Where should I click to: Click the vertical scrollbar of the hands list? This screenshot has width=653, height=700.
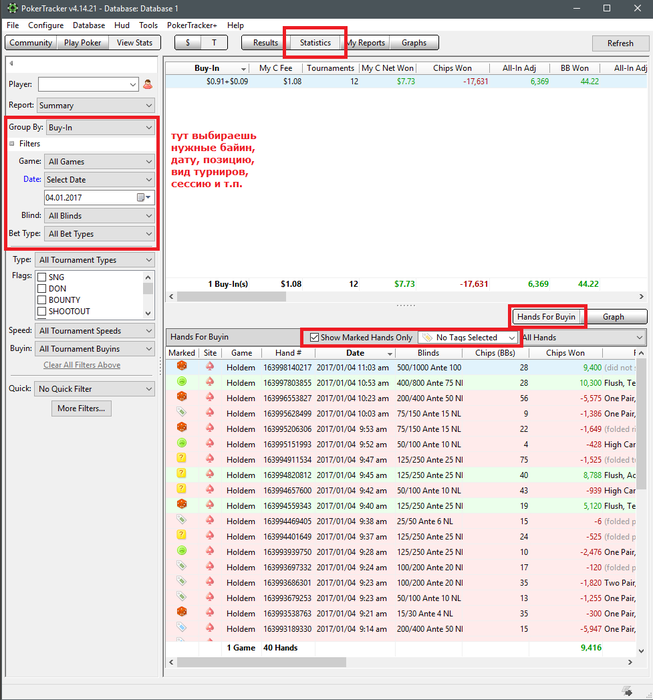coord(641,424)
